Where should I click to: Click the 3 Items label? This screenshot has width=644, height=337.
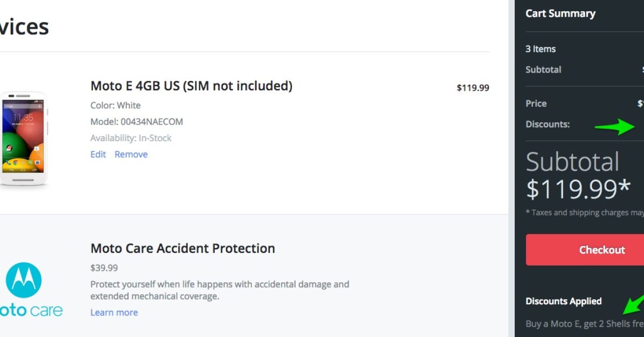click(540, 49)
